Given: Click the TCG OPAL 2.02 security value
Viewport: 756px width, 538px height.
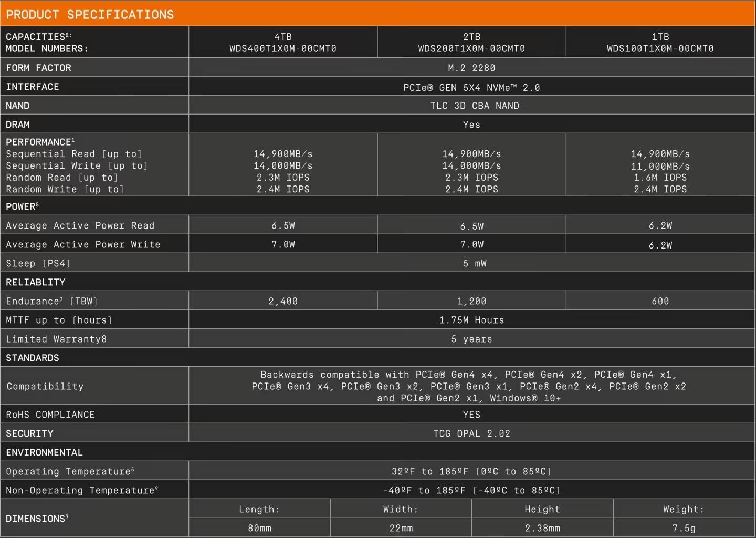Looking at the screenshot, I should pyautogui.click(x=471, y=433).
